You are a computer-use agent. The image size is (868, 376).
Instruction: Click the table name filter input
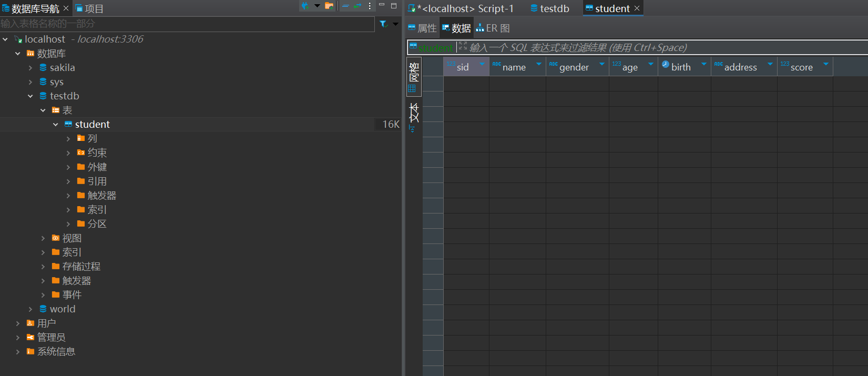tap(187, 24)
